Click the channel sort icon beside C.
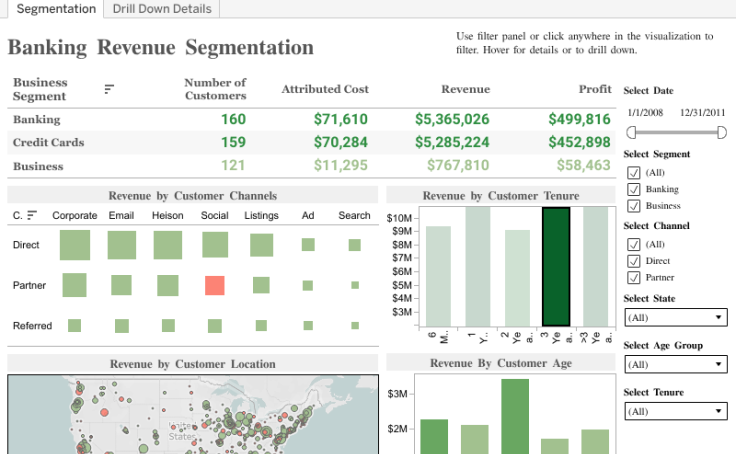This screenshot has height=454, width=736. 32,215
